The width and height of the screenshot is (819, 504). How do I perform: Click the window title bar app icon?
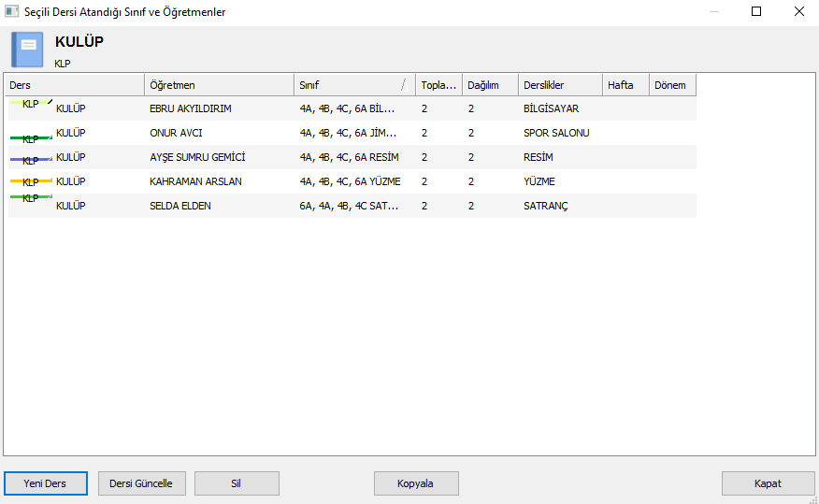(x=11, y=11)
